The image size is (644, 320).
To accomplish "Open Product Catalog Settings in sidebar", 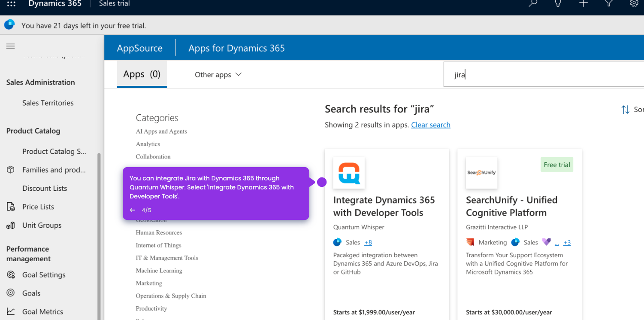I will 54,151.
